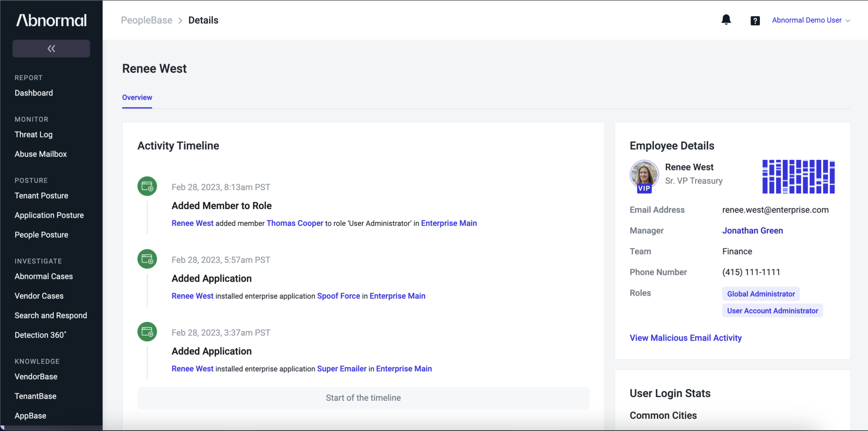868x431 pixels.
Task: Click the 8:13am Added Member event icon
Action: [x=147, y=186]
